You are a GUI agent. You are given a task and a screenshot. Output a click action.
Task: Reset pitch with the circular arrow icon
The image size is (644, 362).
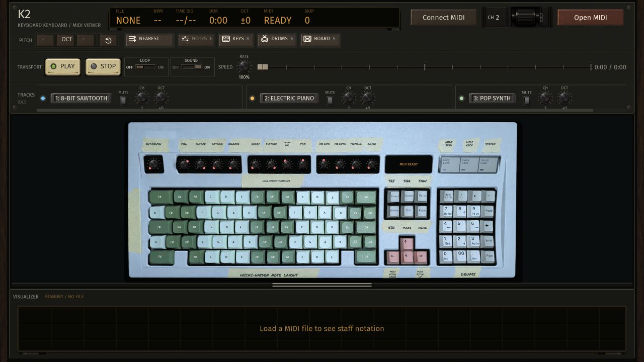108,40
